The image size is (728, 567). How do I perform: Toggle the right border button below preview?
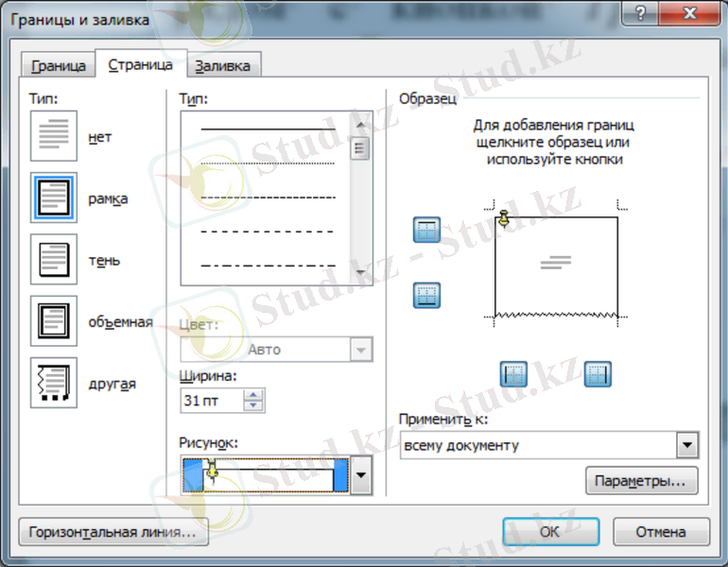pos(598,374)
